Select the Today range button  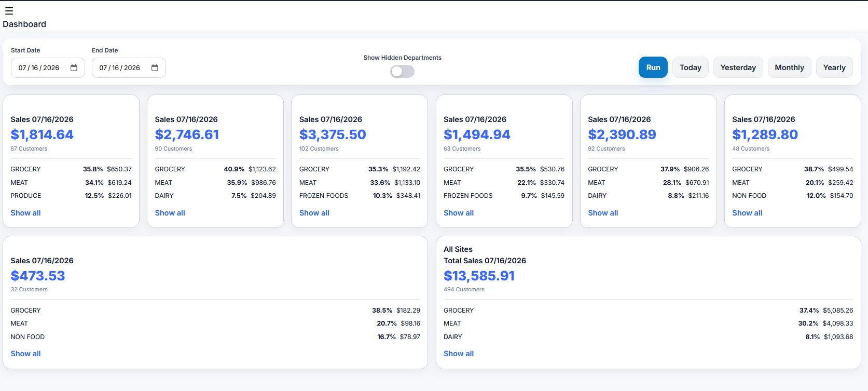691,68
